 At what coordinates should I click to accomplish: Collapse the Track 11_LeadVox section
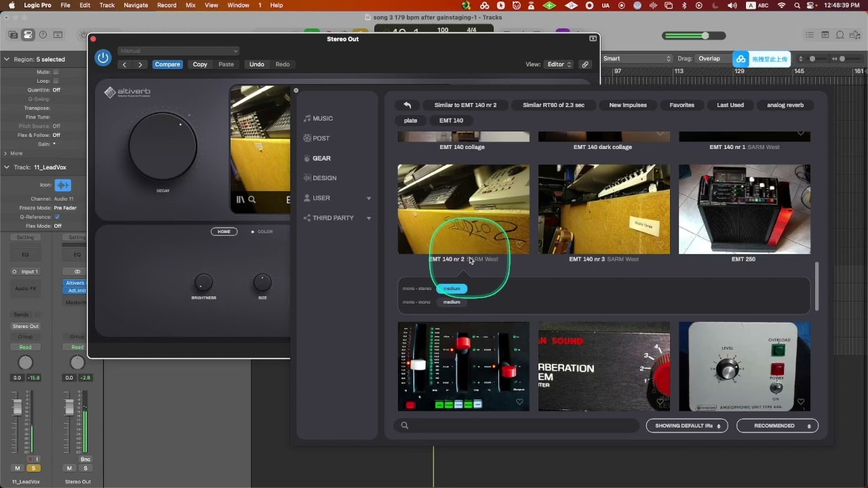[x=7, y=167]
